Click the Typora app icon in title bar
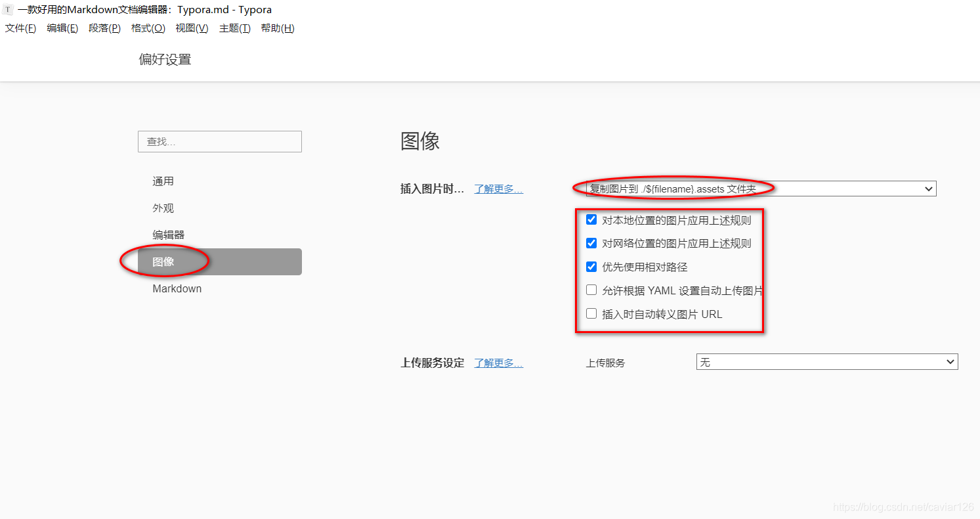This screenshot has width=980, height=519. tap(8, 10)
